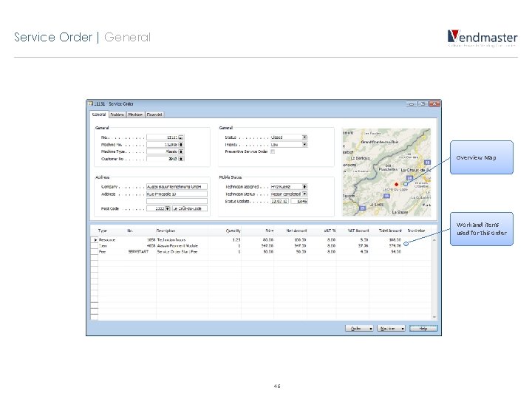532x399 pixels.
Task: Click the total amount cell showing 54.00
Action: coord(386,252)
